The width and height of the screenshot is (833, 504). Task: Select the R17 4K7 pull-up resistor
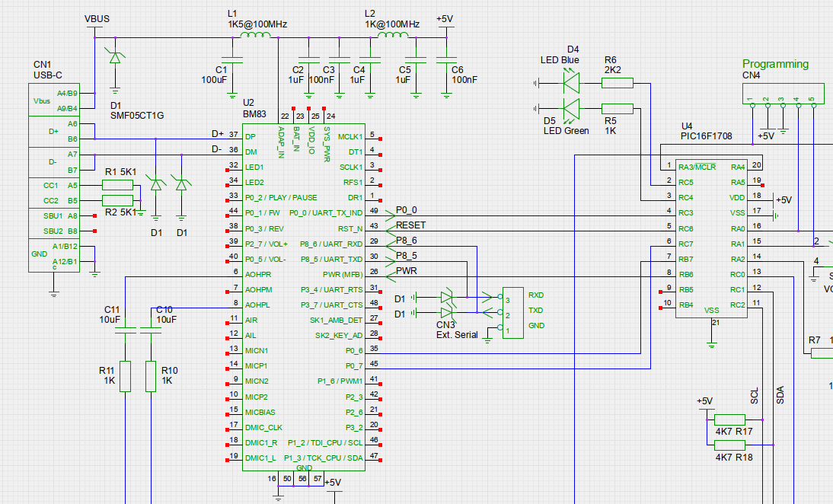(x=729, y=419)
